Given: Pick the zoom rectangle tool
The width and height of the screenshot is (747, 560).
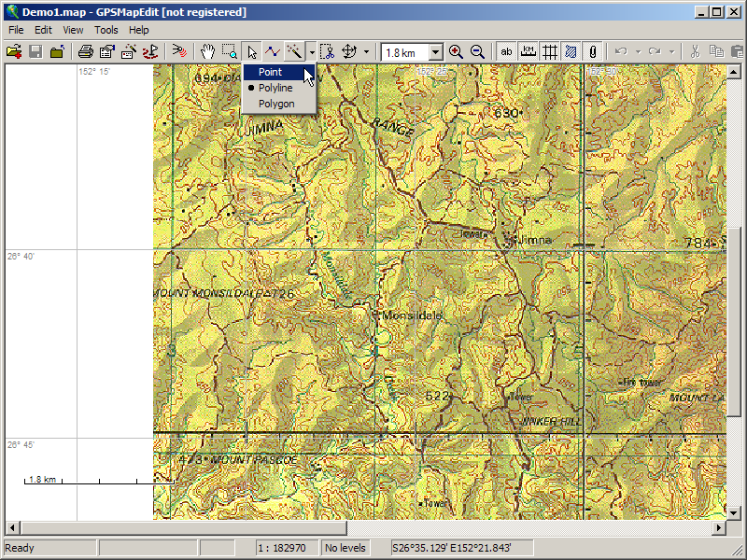Looking at the screenshot, I should click(x=230, y=51).
